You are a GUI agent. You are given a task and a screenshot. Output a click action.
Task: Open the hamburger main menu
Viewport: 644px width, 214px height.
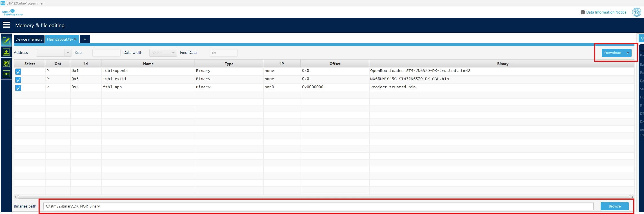[6, 25]
